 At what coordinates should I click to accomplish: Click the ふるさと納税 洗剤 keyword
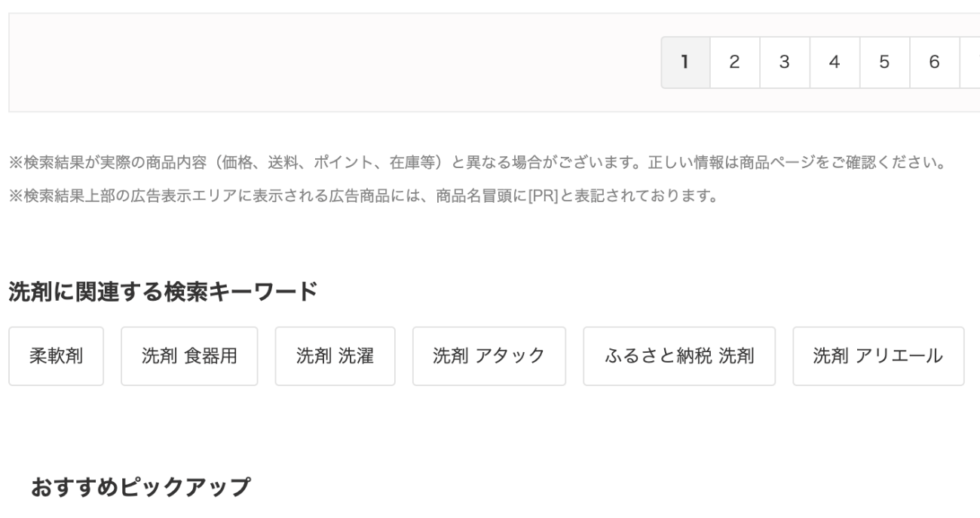pyautogui.click(x=679, y=357)
